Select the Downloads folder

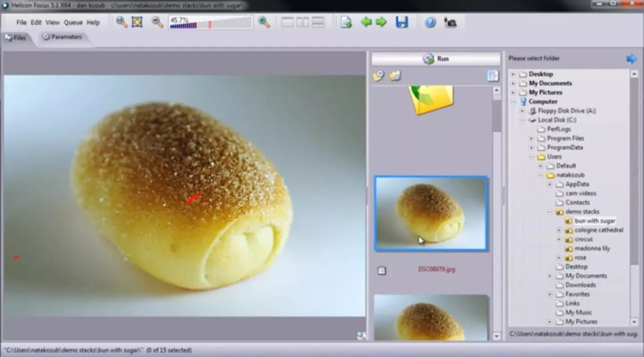point(581,285)
